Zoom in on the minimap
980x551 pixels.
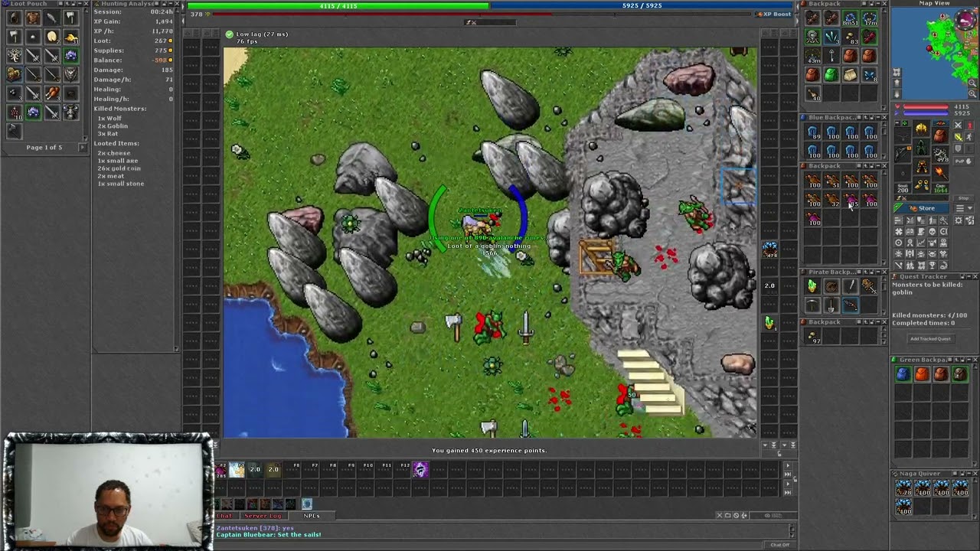[x=972, y=93]
